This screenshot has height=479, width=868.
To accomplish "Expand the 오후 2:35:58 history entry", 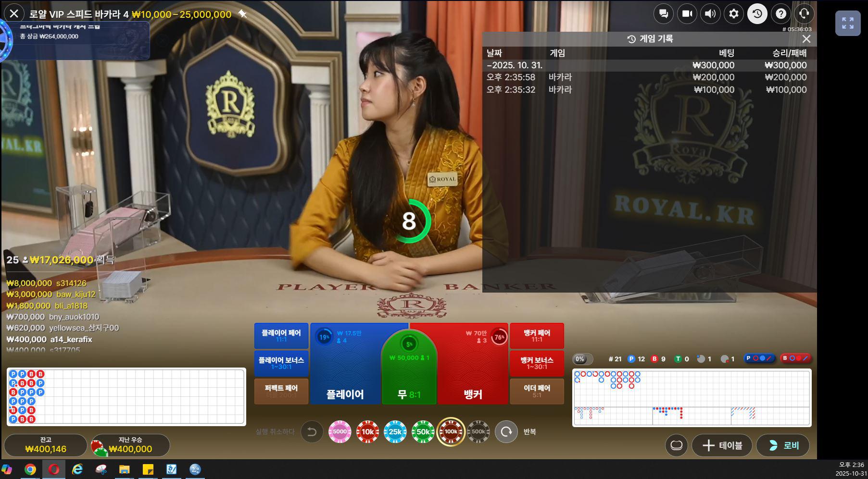I will [646, 77].
